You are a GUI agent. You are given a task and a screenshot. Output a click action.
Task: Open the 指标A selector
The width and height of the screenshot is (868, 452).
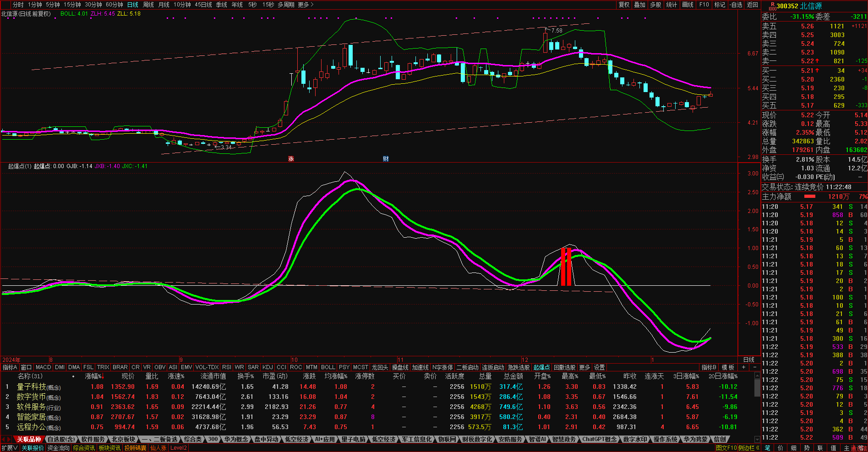(10, 367)
